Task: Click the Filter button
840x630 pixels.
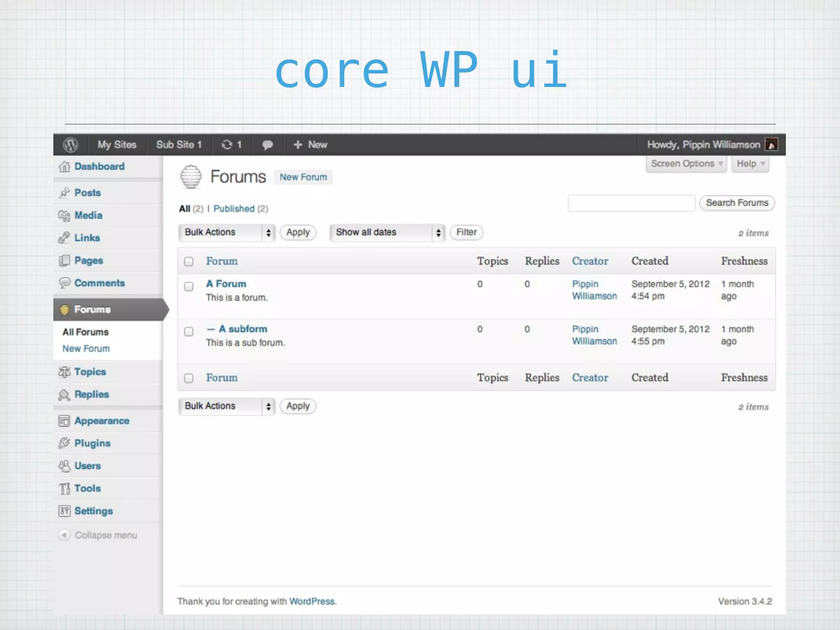Action: (x=467, y=233)
